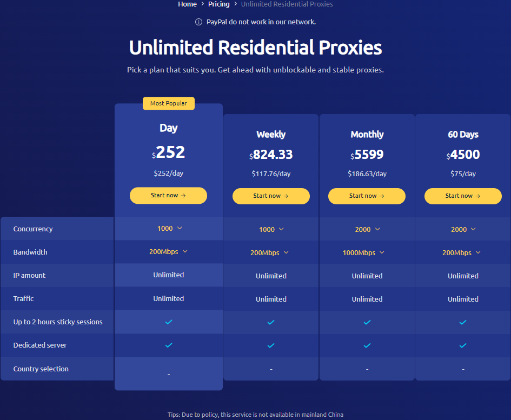The image size is (511, 420).
Task: Go to Home in the breadcrumb
Action: [x=188, y=4]
